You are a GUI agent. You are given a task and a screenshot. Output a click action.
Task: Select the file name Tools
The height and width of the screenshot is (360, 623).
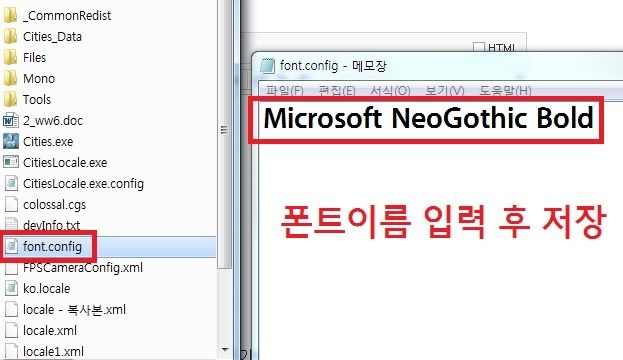click(37, 99)
